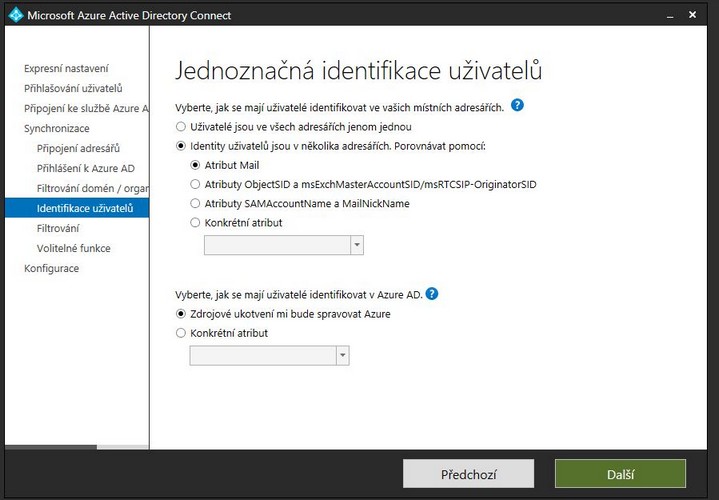Viewport: 719px width, 500px height.
Task: Go to Připojení adresářů step
Action: point(78,148)
